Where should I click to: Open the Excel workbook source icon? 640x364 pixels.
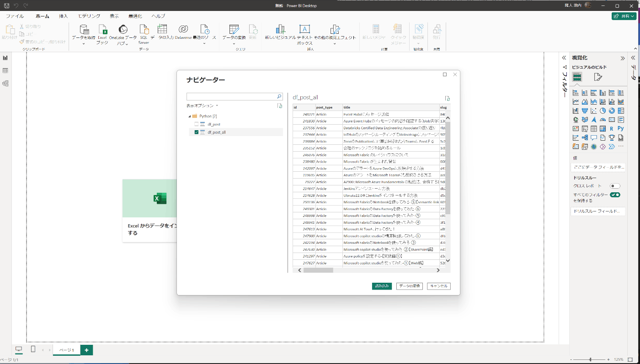click(102, 29)
